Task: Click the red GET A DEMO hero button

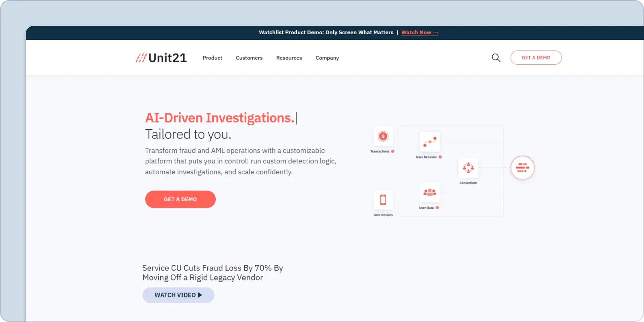Action: (x=180, y=199)
